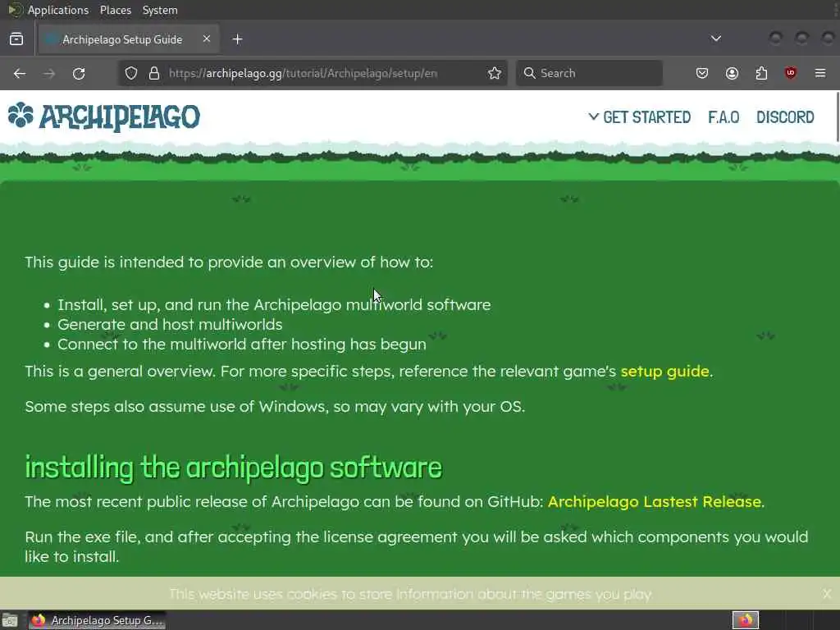Viewport: 840px width, 630px height.
Task: Open the uBlock Origin extension icon
Action: tap(791, 73)
